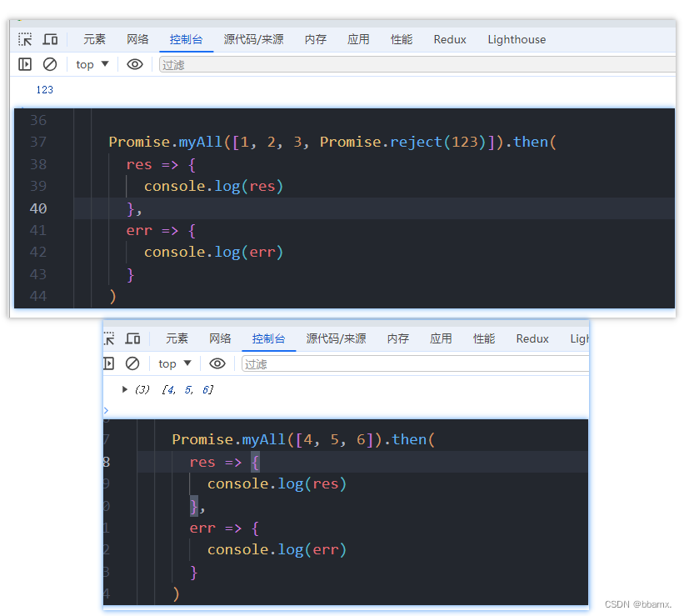The height and width of the screenshot is (616, 684).
Task: Select 控制台 tab in lower DevTools
Action: pos(268,338)
